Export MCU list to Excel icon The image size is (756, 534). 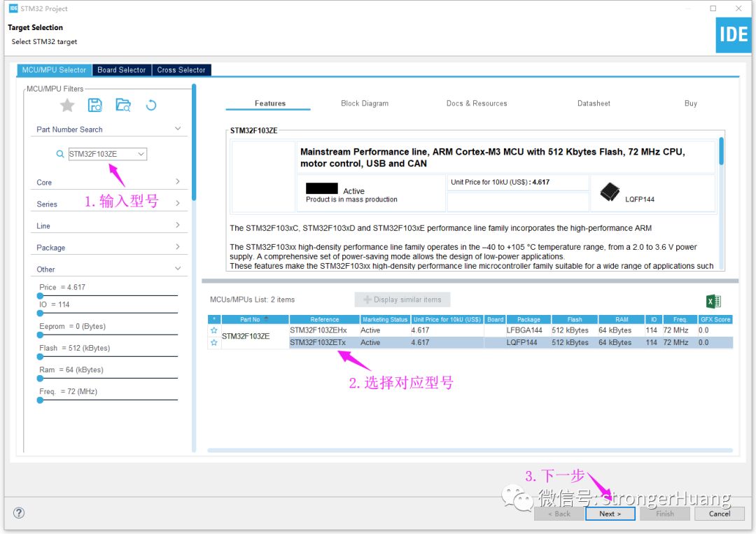tap(713, 301)
